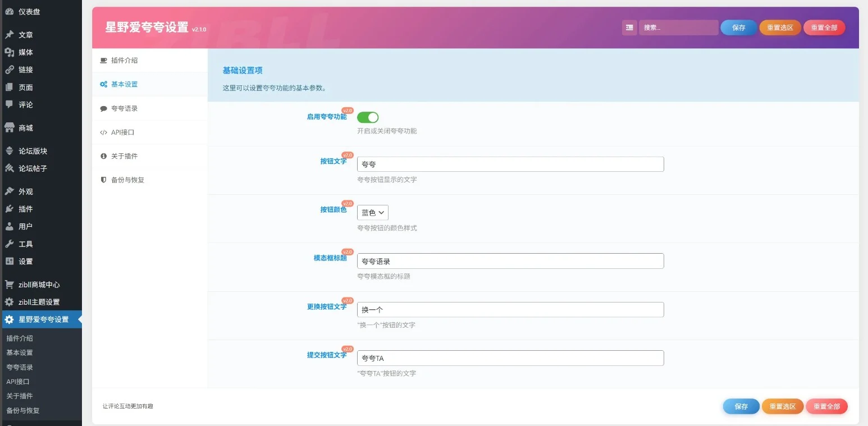This screenshot has height=426, width=868.
Task: Click the Comments speech bubble icon
Action: coord(10,104)
